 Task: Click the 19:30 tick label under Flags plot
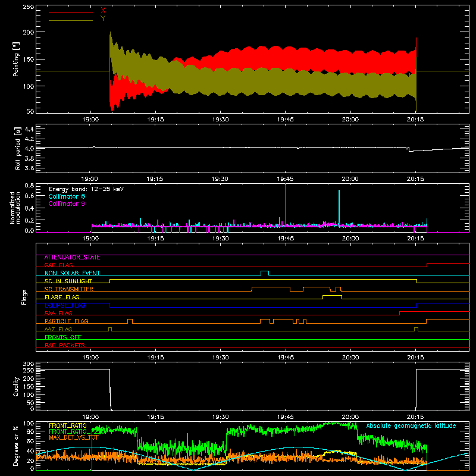(x=220, y=358)
